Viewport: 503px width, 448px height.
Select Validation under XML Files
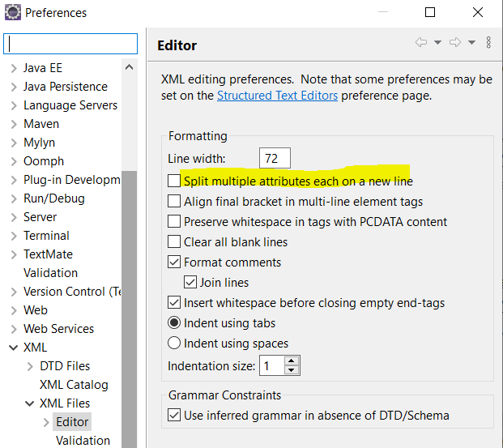tap(83, 440)
